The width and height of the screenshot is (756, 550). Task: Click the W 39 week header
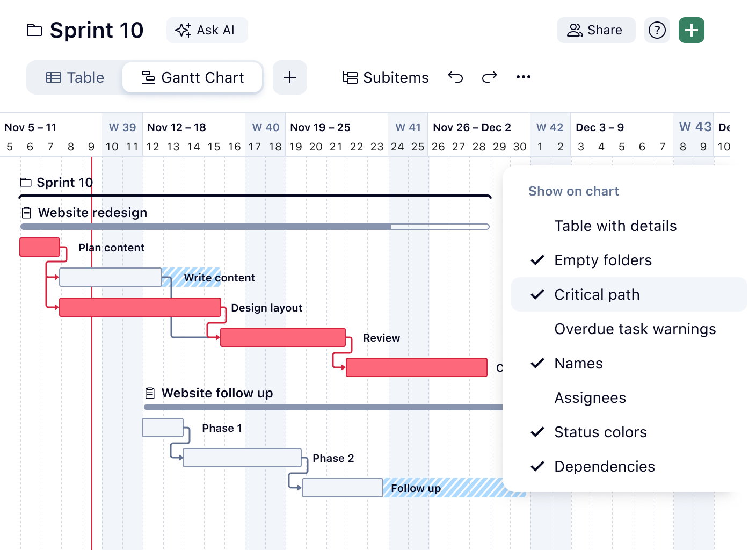[122, 127]
